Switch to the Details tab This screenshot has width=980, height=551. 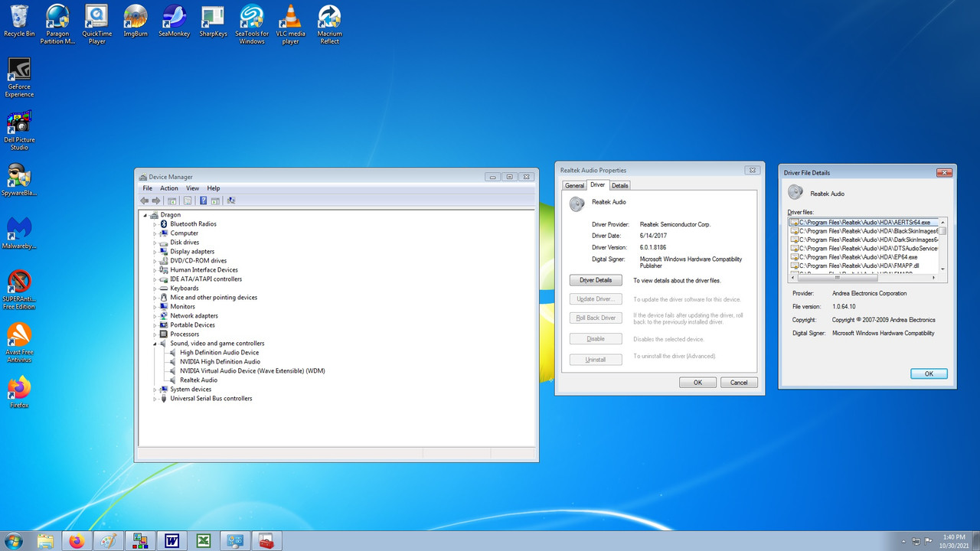tap(619, 186)
